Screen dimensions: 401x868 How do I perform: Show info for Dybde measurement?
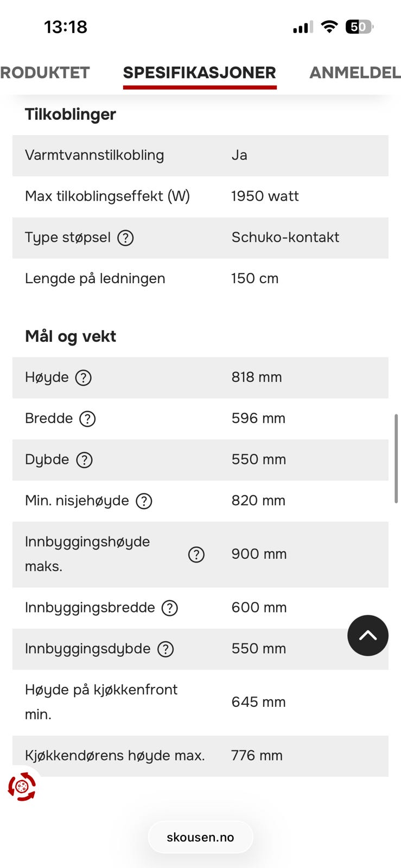coord(84,460)
